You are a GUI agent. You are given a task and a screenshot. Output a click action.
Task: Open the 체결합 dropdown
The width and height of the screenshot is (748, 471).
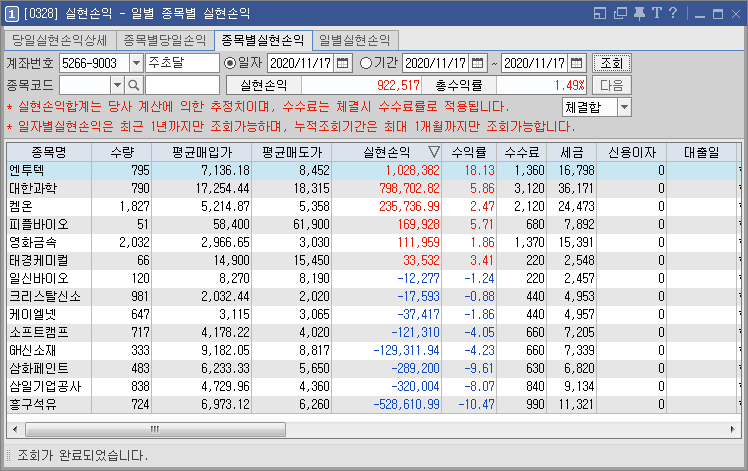click(624, 107)
